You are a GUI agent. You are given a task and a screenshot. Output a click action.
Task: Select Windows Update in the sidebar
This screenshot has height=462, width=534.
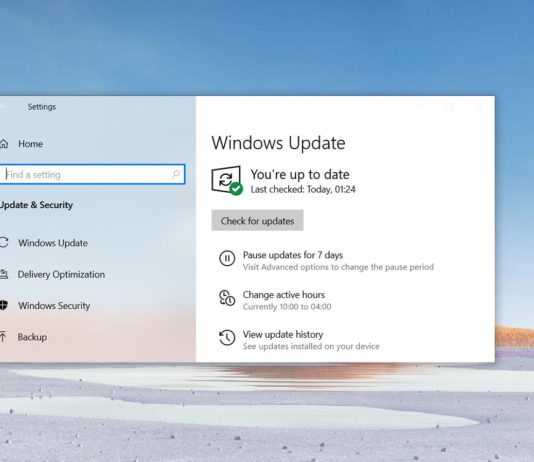tap(53, 243)
